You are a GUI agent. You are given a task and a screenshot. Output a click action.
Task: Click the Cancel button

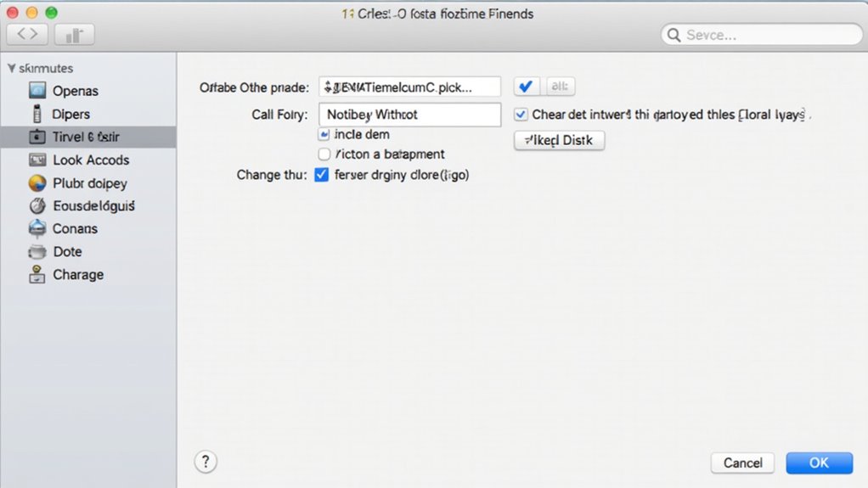(x=742, y=463)
